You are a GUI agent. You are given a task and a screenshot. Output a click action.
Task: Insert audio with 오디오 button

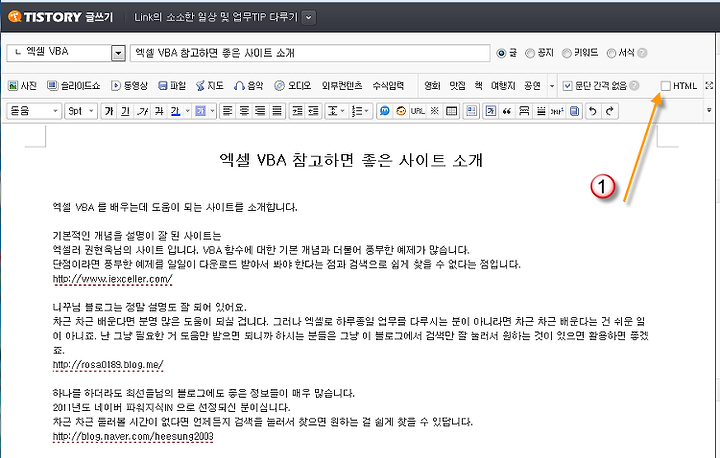pos(292,85)
